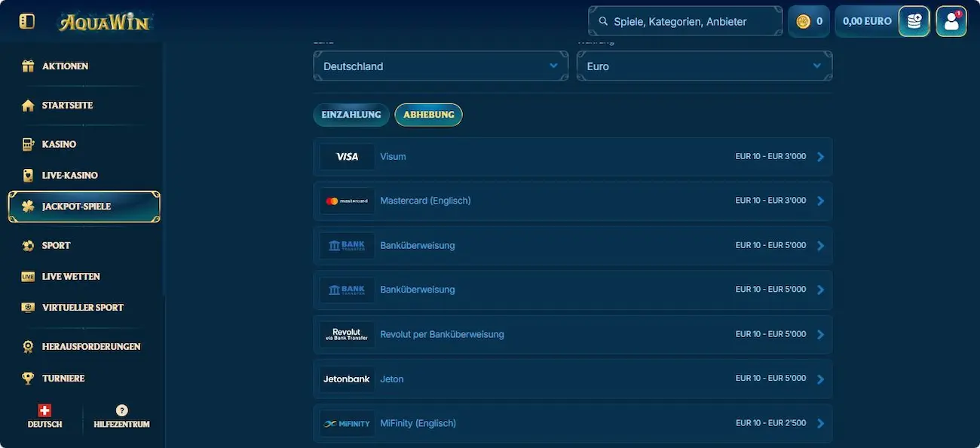This screenshot has width=980, height=448.
Task: Click the Mastercard logo
Action: tap(347, 201)
